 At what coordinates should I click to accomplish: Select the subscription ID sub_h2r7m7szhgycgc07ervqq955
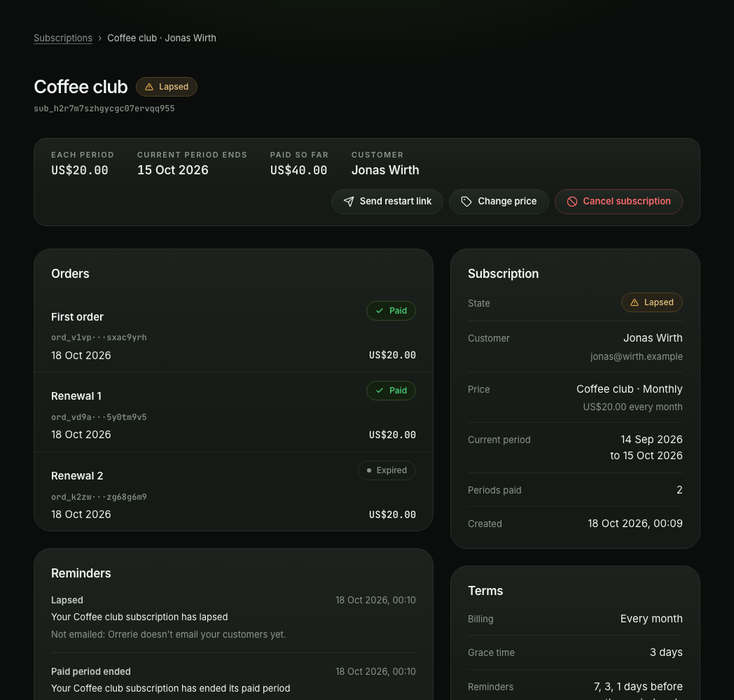coord(104,108)
